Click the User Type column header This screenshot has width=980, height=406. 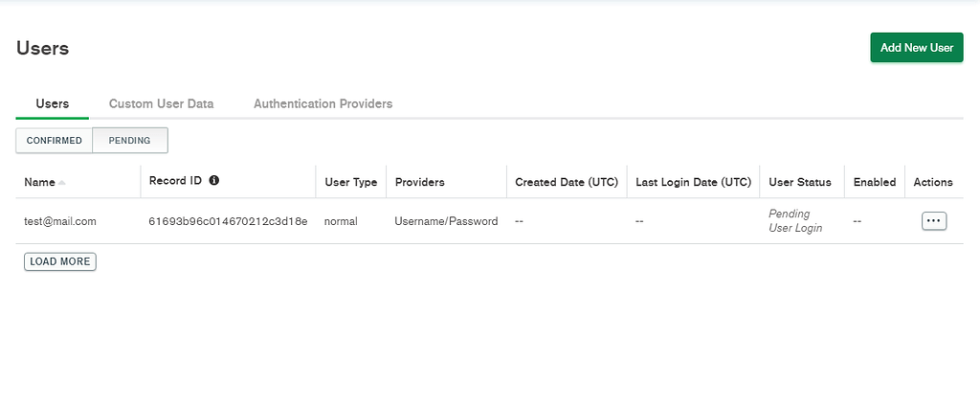[x=351, y=182]
